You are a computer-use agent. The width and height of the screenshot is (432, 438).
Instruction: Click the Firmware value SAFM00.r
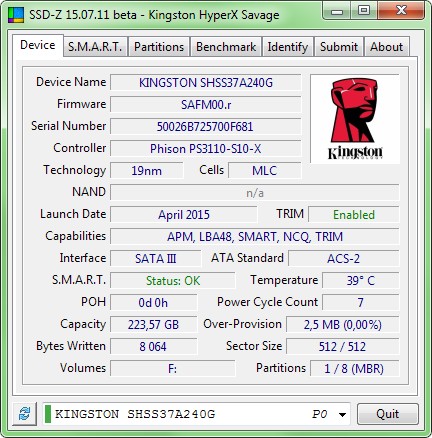(x=206, y=105)
